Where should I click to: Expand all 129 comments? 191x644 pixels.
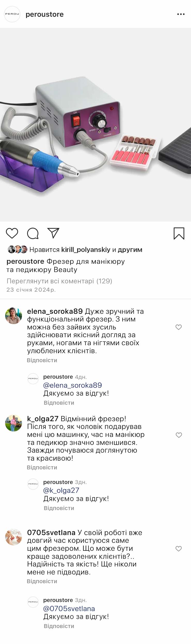(59, 281)
